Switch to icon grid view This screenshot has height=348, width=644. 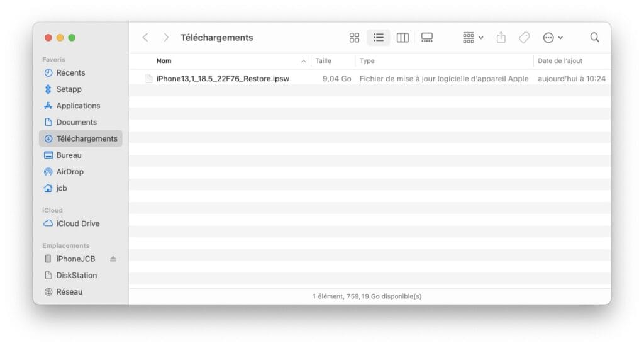354,38
